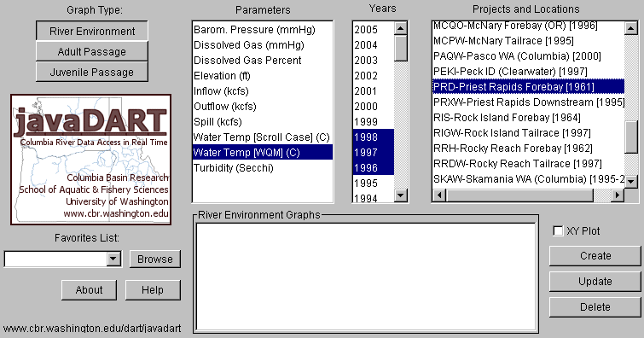Click Projects list horizontal scroll right arrow
The height and width of the screenshot is (338, 644).
[x=618, y=195]
